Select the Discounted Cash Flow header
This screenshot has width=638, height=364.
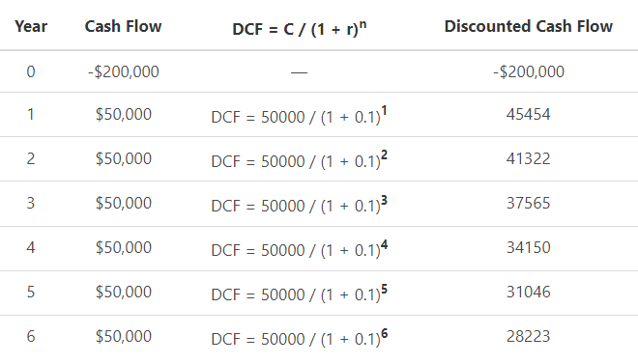pos(528,26)
